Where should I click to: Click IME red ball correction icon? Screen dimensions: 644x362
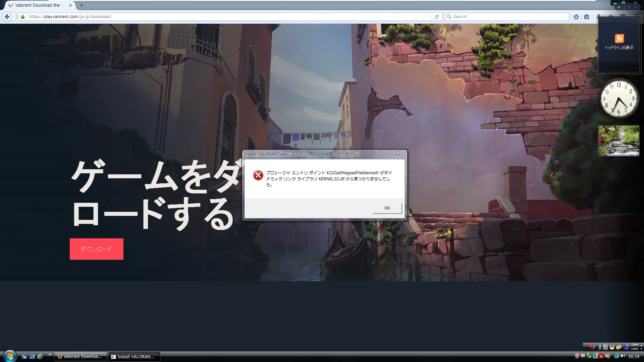point(592,347)
